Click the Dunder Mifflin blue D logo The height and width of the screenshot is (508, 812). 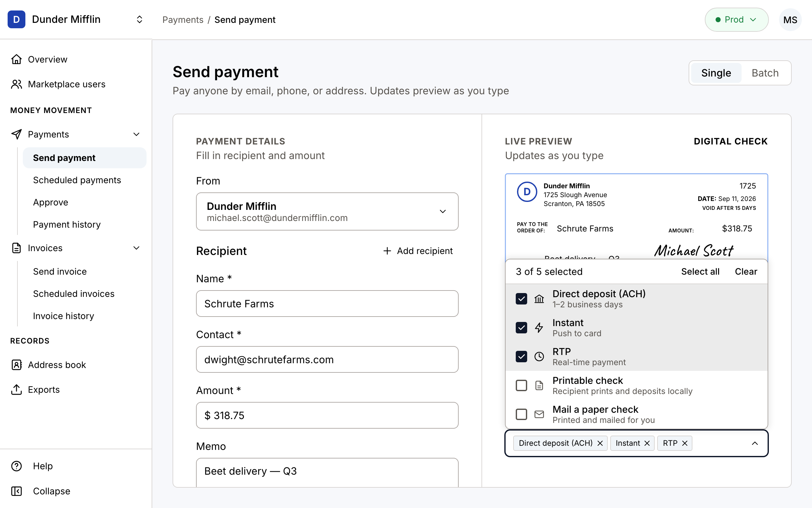tap(16, 19)
